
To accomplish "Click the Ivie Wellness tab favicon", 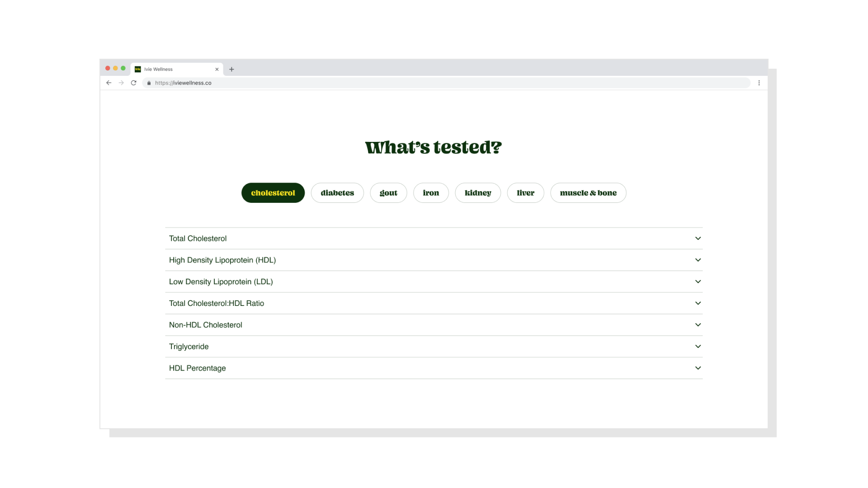I will 138,69.
